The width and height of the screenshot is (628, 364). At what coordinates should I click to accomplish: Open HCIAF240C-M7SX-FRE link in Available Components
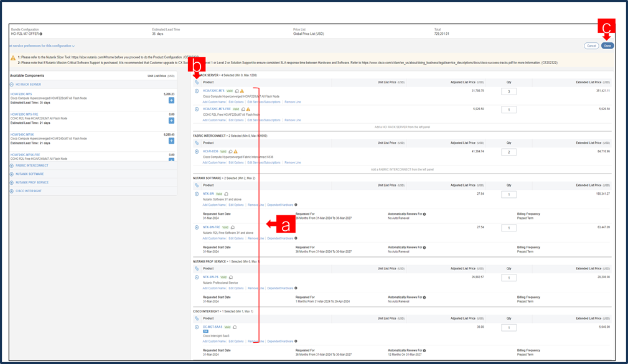point(26,154)
